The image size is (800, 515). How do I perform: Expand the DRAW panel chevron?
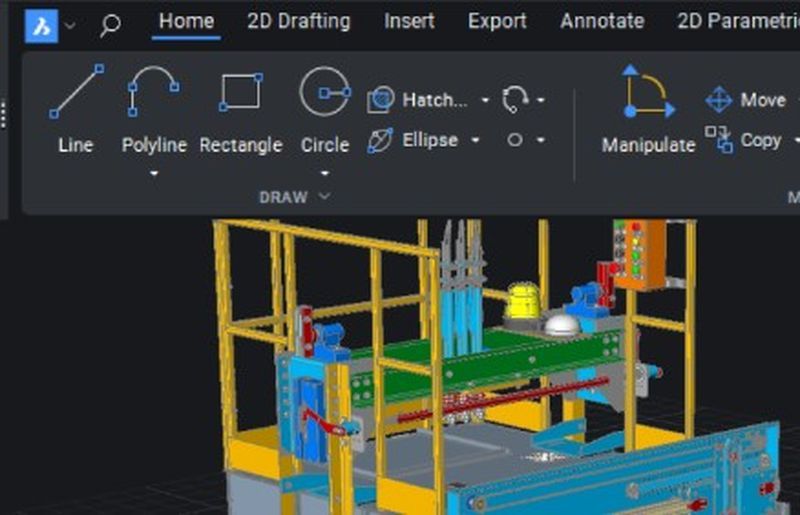coord(324,197)
